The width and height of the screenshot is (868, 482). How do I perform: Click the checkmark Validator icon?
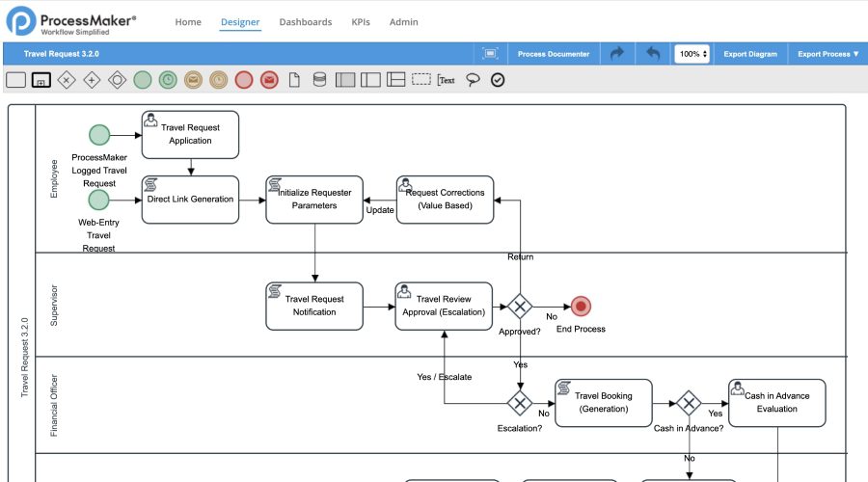(498, 80)
